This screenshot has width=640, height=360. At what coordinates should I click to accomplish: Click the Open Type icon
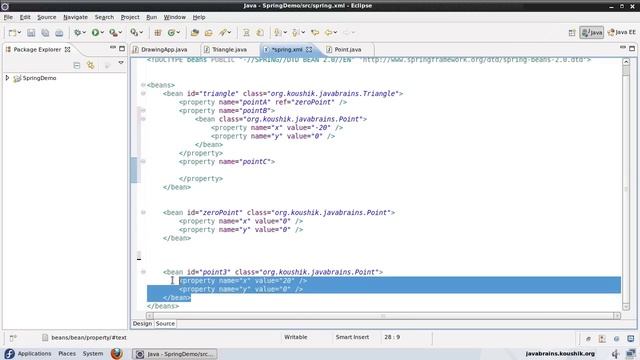(195, 33)
